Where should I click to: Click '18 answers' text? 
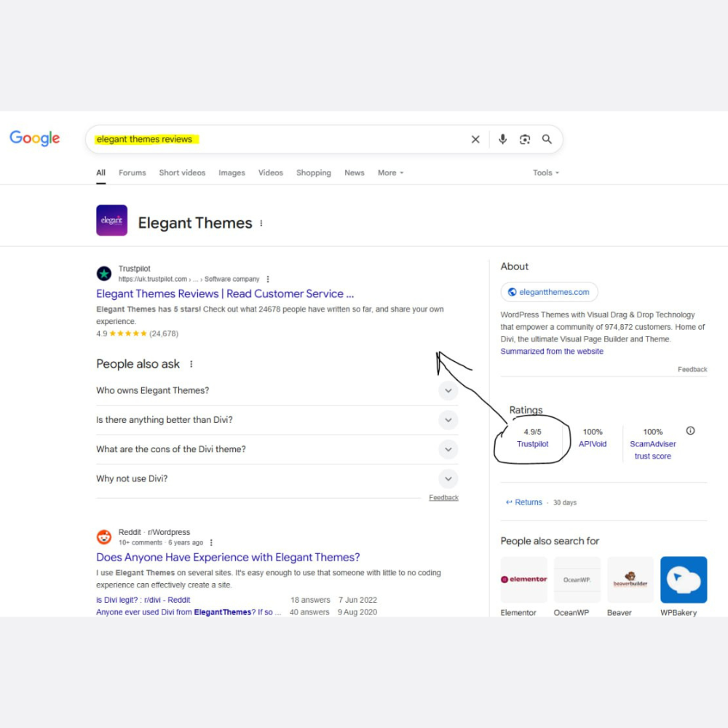tap(310, 600)
